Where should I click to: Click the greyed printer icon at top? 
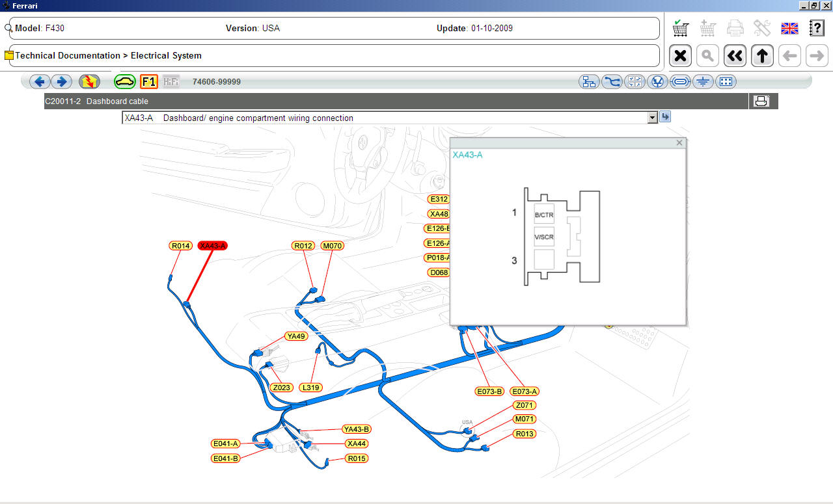[x=735, y=28]
